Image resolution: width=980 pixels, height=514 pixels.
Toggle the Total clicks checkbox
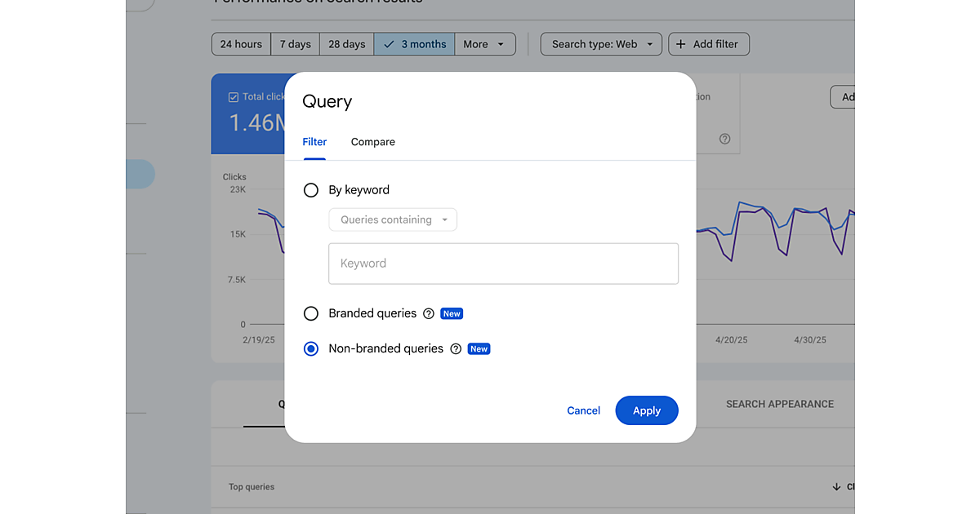click(x=233, y=97)
